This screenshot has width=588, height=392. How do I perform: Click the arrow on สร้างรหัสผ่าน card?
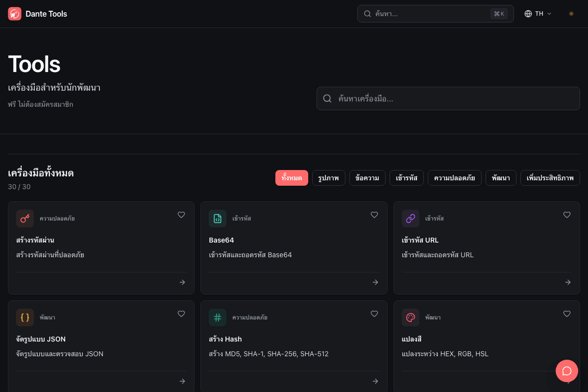182,282
